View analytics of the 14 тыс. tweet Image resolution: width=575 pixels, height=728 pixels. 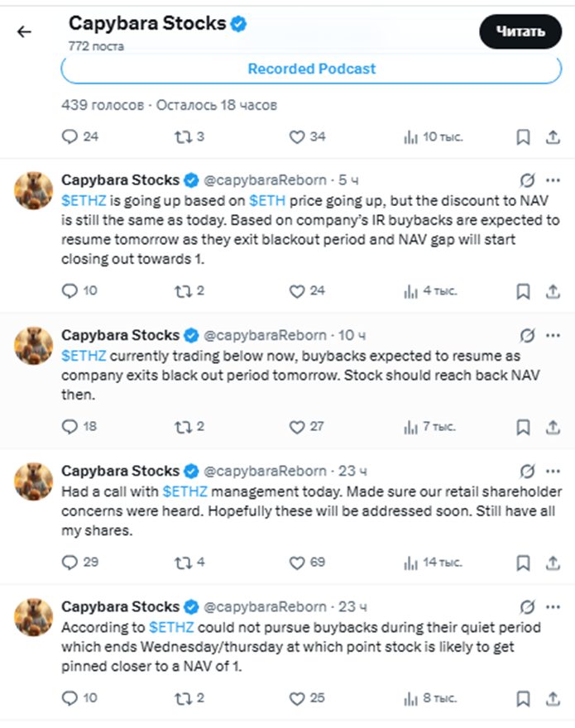(411, 563)
